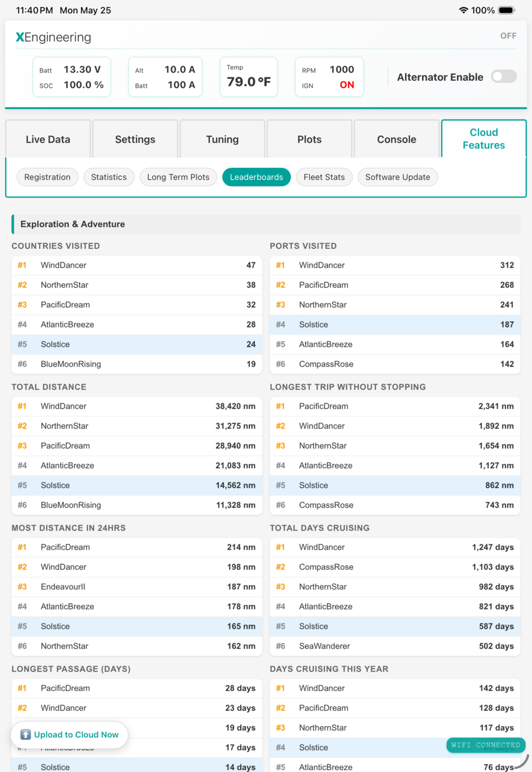The width and height of the screenshot is (532, 772).
Task: Open the Tuning tab
Action: pyautogui.click(x=222, y=140)
